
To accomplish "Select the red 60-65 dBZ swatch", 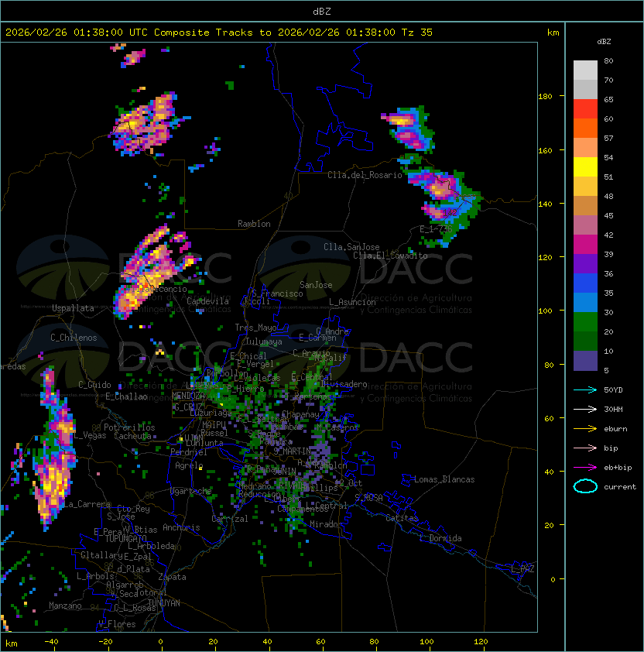I will (x=585, y=109).
